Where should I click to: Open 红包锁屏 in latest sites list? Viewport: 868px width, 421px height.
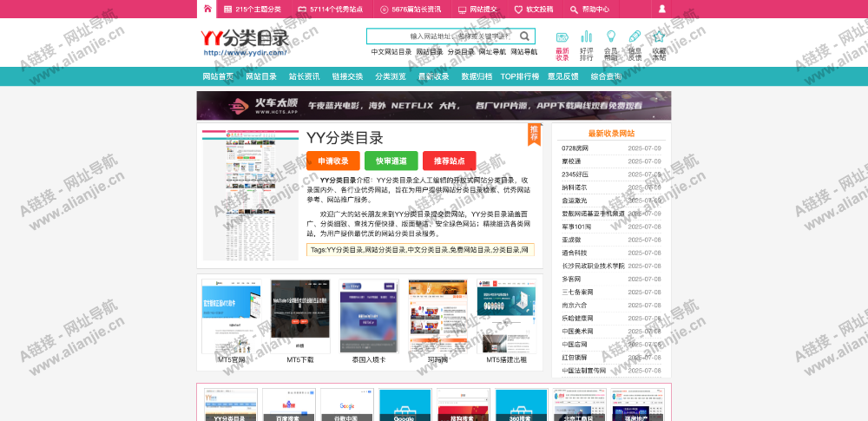575,358
